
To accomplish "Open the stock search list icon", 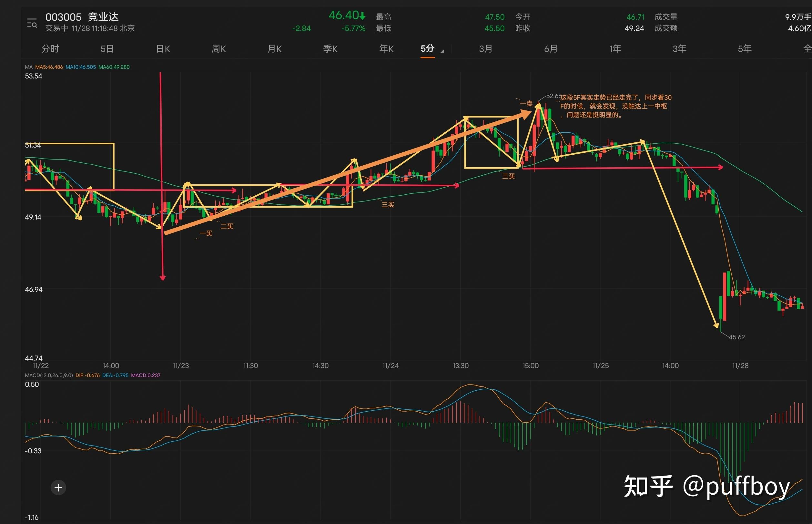I will click(32, 23).
